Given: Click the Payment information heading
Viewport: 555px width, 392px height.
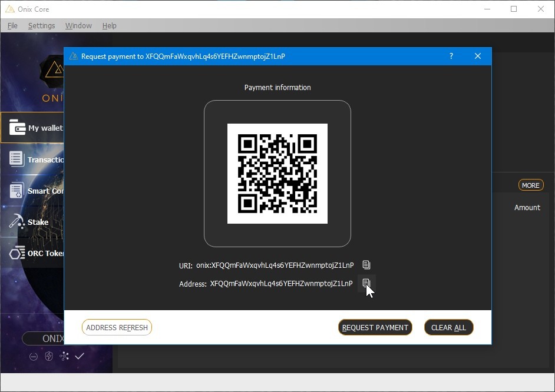Looking at the screenshot, I should pyautogui.click(x=277, y=87).
